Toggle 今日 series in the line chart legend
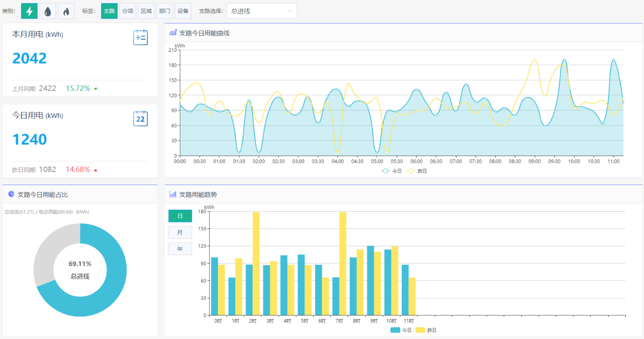This screenshot has width=644, height=339. (x=391, y=171)
